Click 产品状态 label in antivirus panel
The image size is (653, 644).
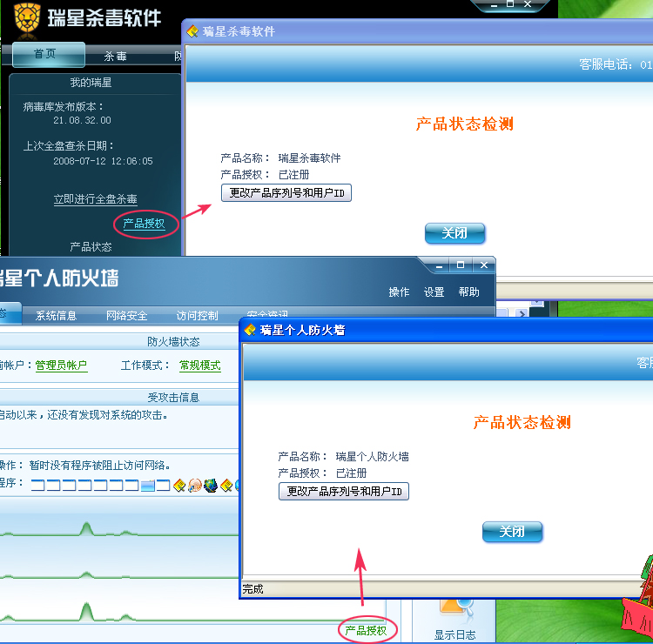(91, 247)
